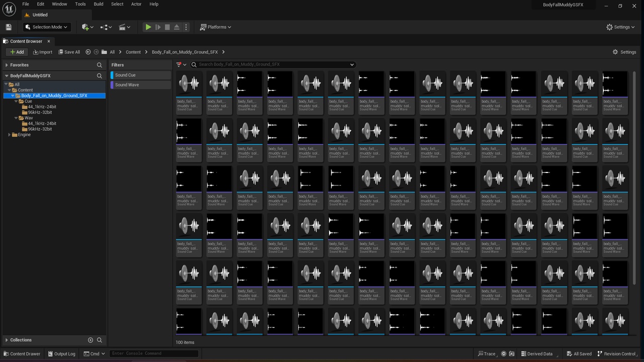Open chevron after Content in breadcrumb
The height and width of the screenshot is (362, 644).
click(146, 52)
